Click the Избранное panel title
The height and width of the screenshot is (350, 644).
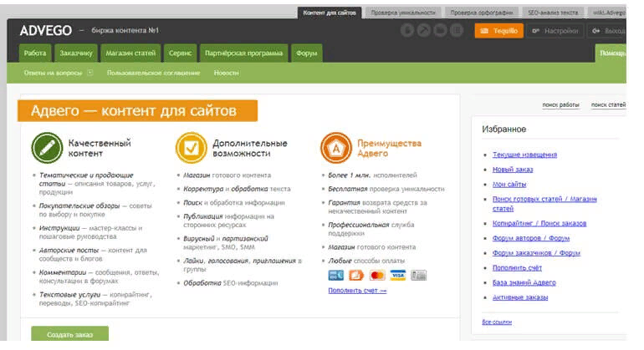click(504, 129)
